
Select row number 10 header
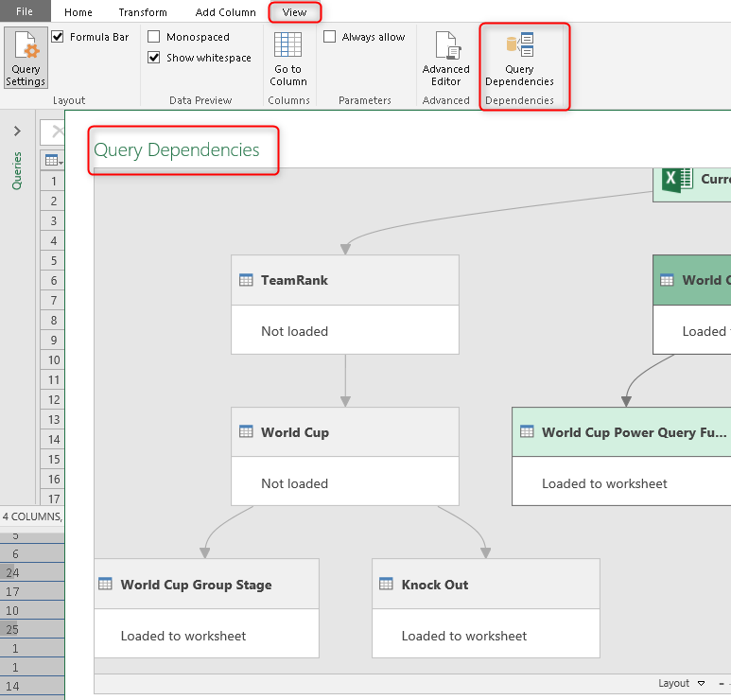coord(53,360)
